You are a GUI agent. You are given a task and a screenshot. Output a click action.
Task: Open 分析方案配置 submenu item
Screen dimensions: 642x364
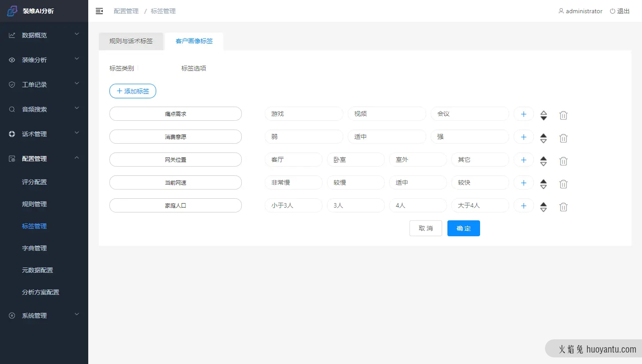(x=41, y=292)
